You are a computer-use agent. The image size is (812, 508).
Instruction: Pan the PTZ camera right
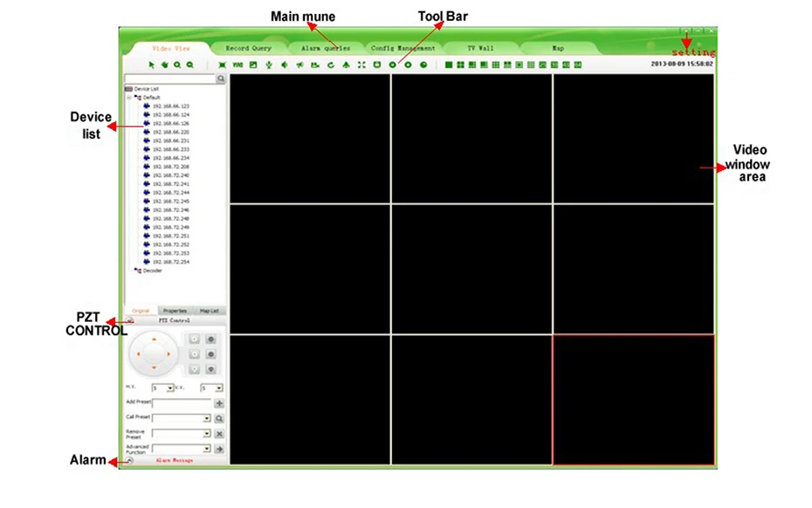169,354
